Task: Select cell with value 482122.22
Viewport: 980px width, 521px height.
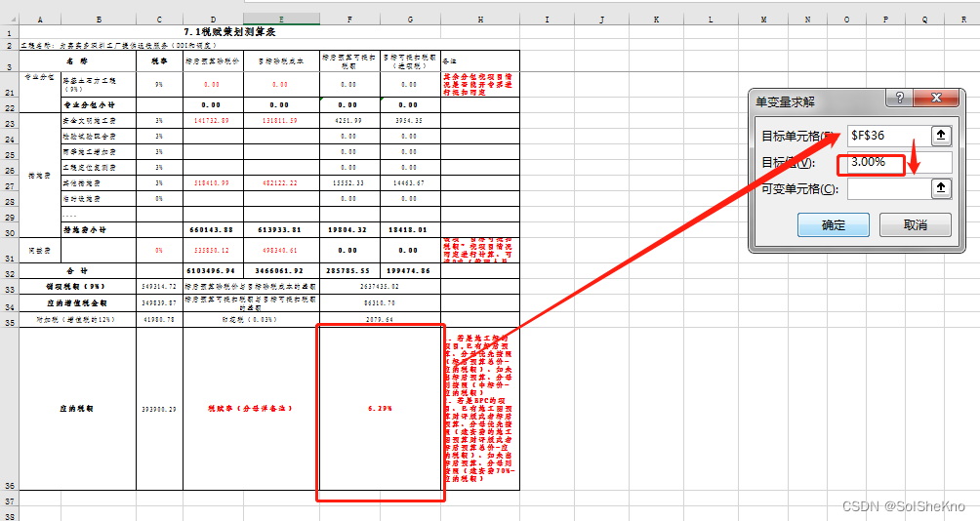Action: click(281, 183)
